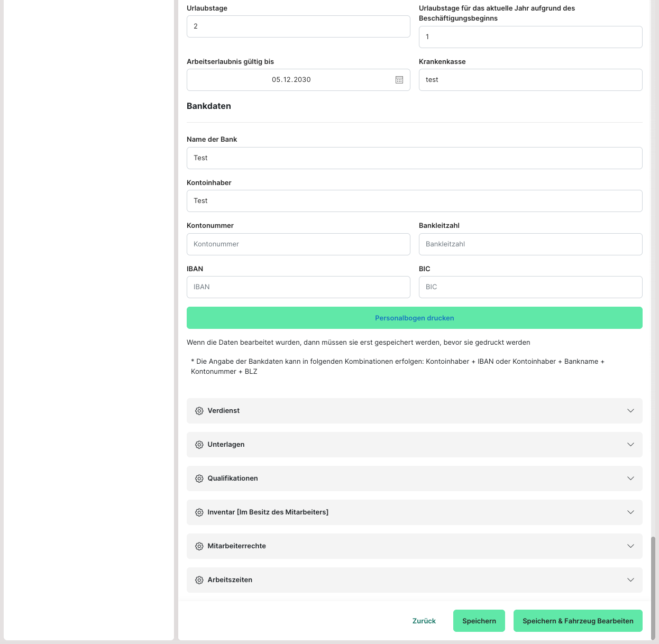Expand the Unterlagen section chevron
Screen dimensions: 659x644
pos(630,445)
